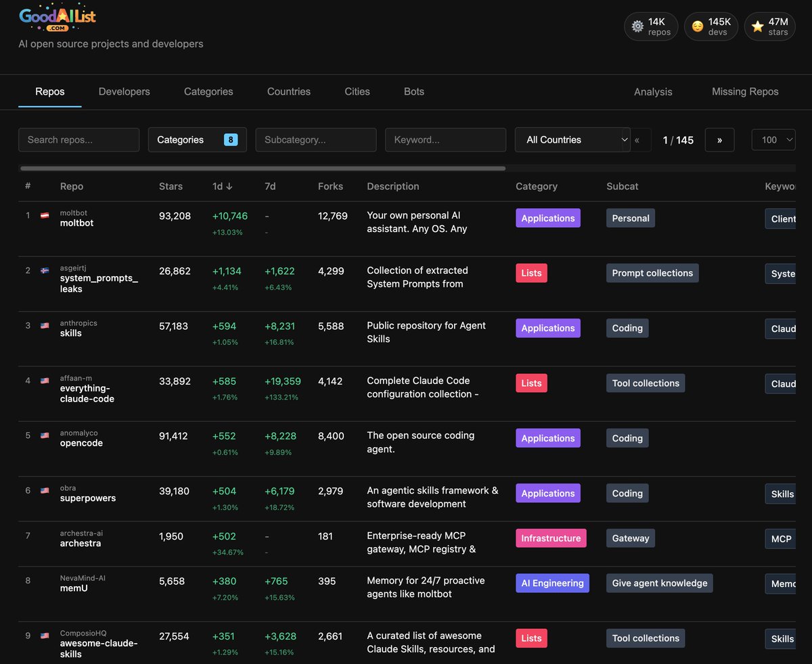
Task: Open the page size dropdown showing 100
Action: click(773, 140)
